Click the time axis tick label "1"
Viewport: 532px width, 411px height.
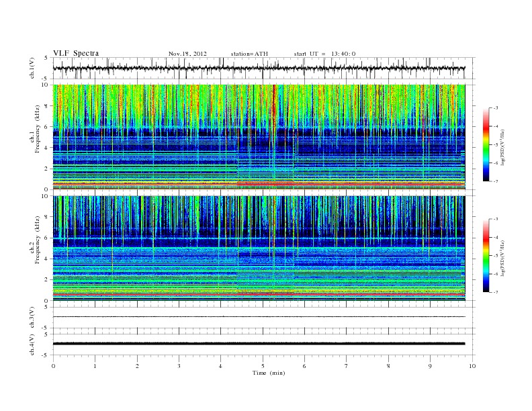click(x=95, y=366)
